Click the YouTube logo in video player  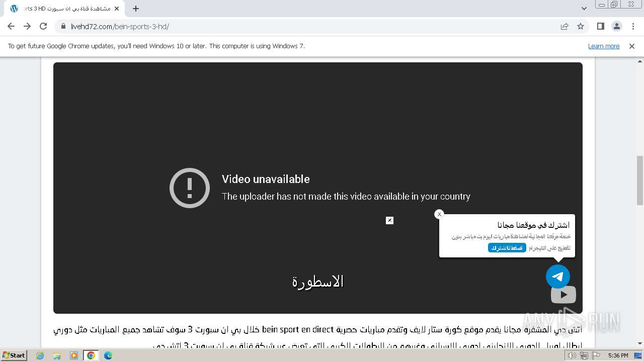[563, 295]
